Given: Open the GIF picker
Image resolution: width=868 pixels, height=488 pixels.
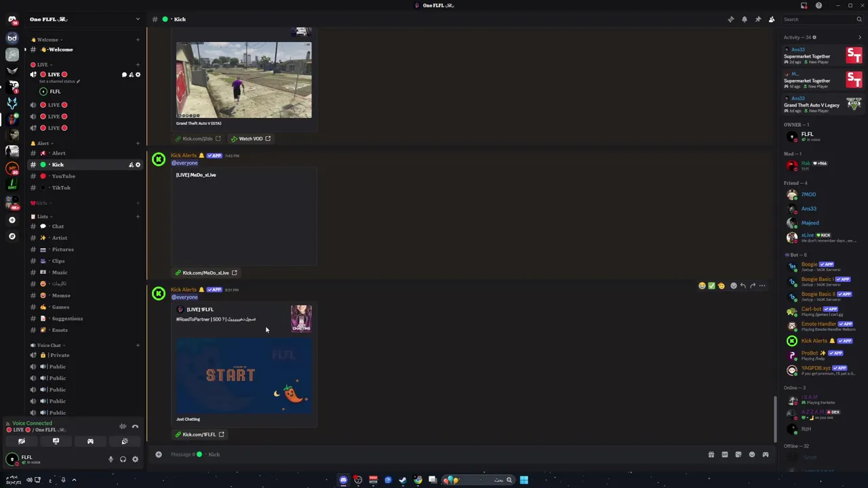Looking at the screenshot, I should tap(724, 454).
